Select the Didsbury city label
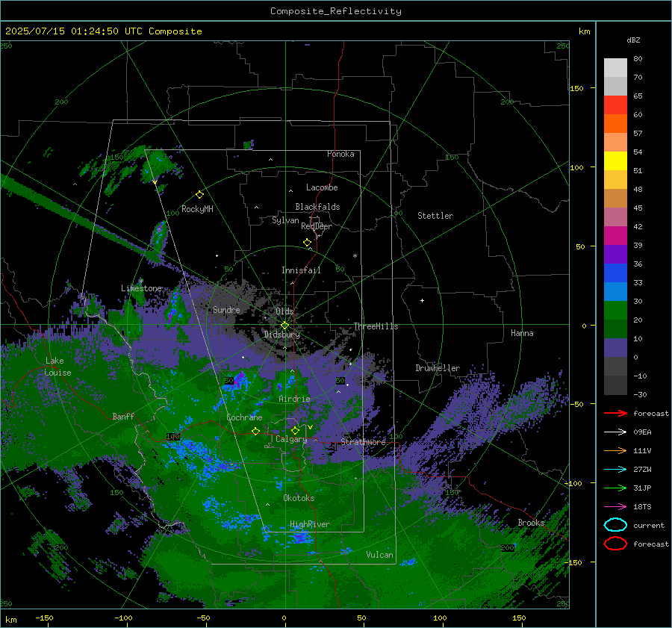Screen dimensions: 672x628 pos(282,335)
